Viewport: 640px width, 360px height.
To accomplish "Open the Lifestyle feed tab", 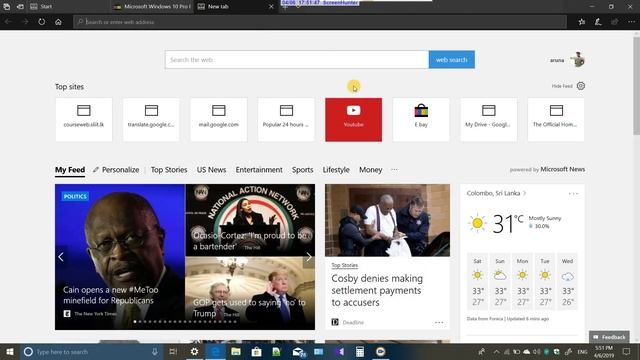I will [336, 170].
